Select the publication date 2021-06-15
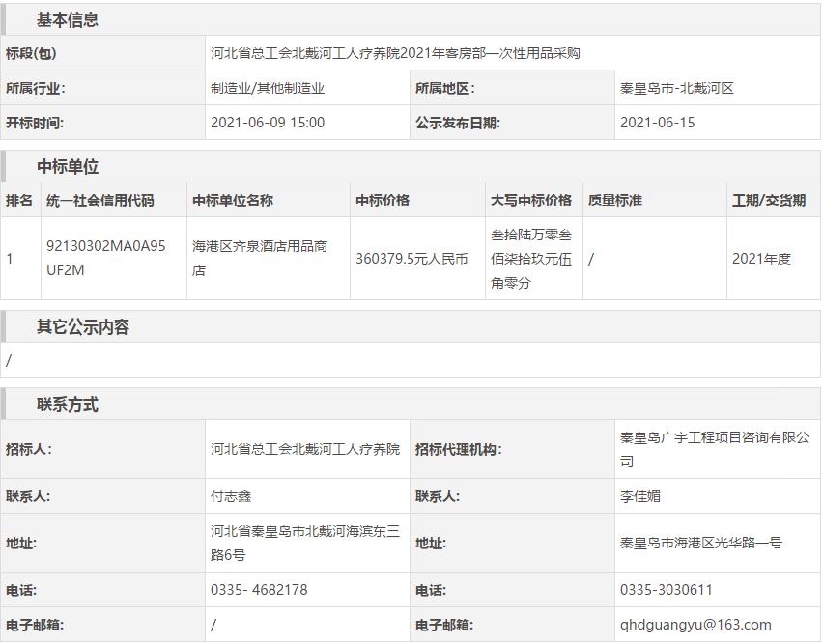This screenshot has height=644, width=823. (x=657, y=123)
